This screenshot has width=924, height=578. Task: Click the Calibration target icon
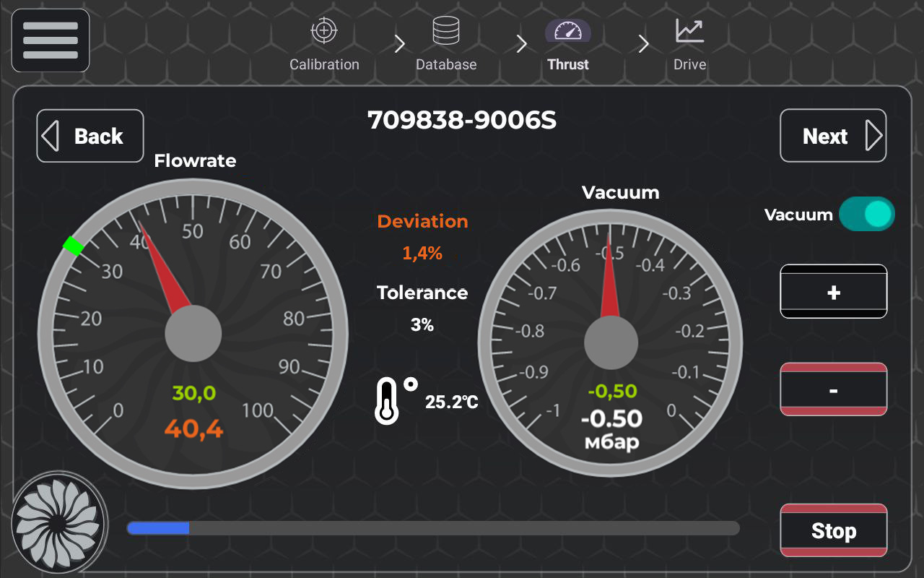(x=324, y=31)
